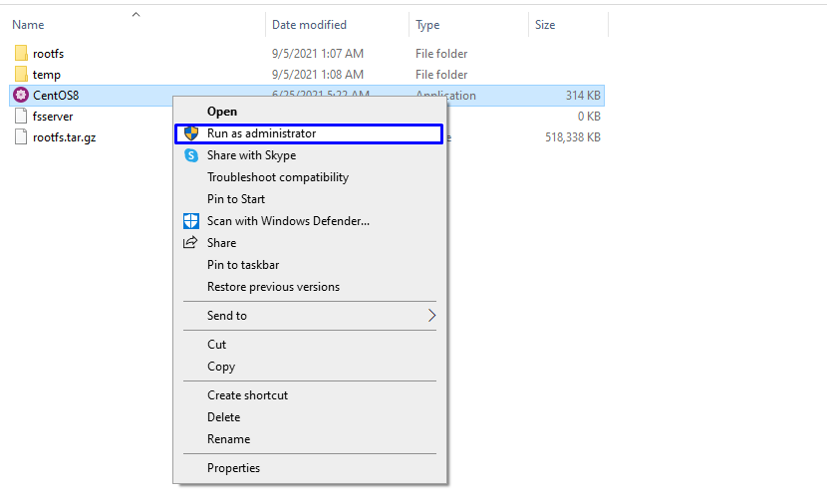Select Create shortcut
The image size is (827, 504).
[247, 395]
